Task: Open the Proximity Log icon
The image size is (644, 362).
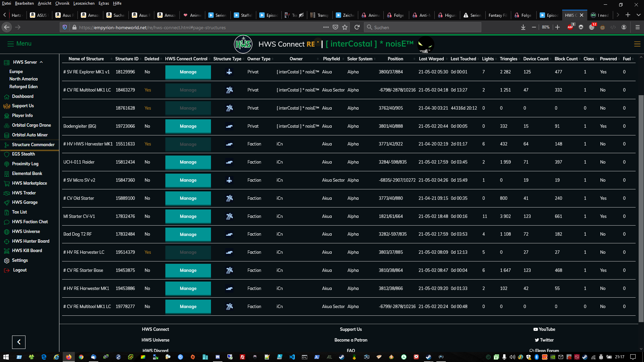Action: point(6,164)
